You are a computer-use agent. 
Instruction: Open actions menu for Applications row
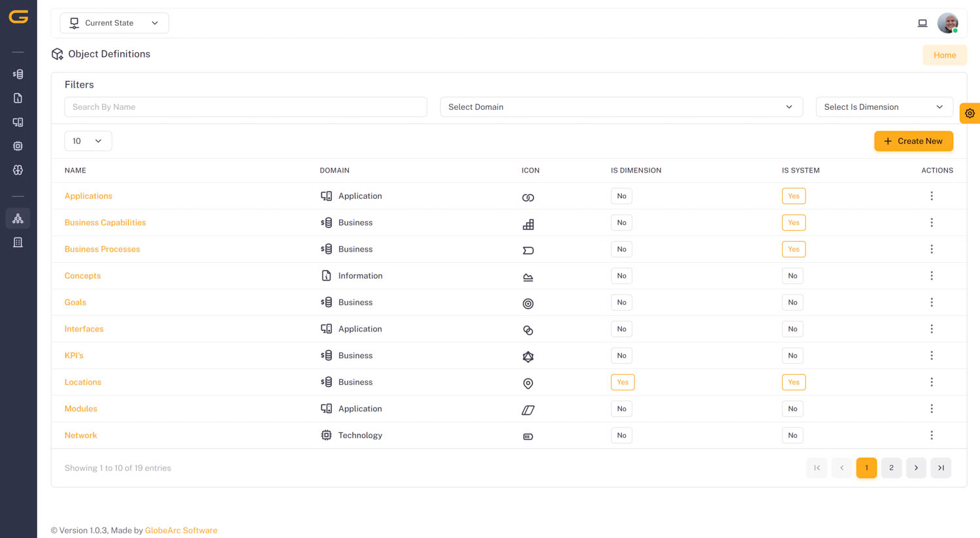(931, 196)
